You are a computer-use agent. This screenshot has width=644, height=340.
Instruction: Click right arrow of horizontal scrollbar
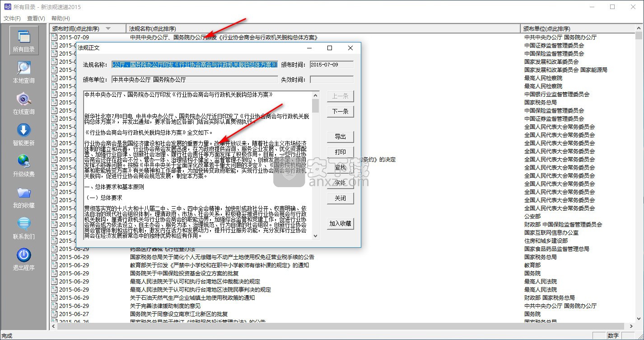[x=631, y=326]
